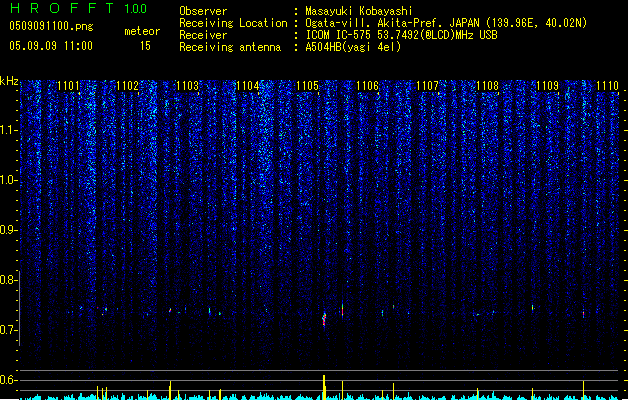
Task: Click the 1108 time marker
Action: 487,85
